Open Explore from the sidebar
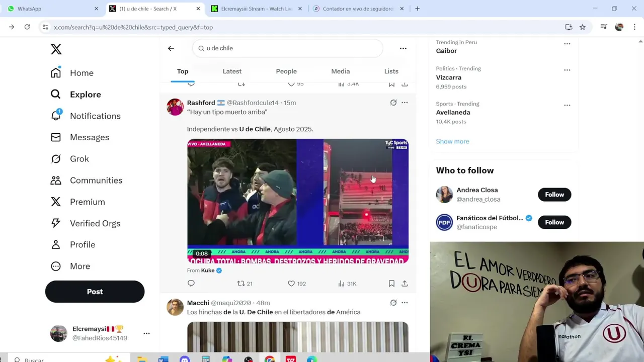This screenshot has width=644, height=362. [76, 95]
